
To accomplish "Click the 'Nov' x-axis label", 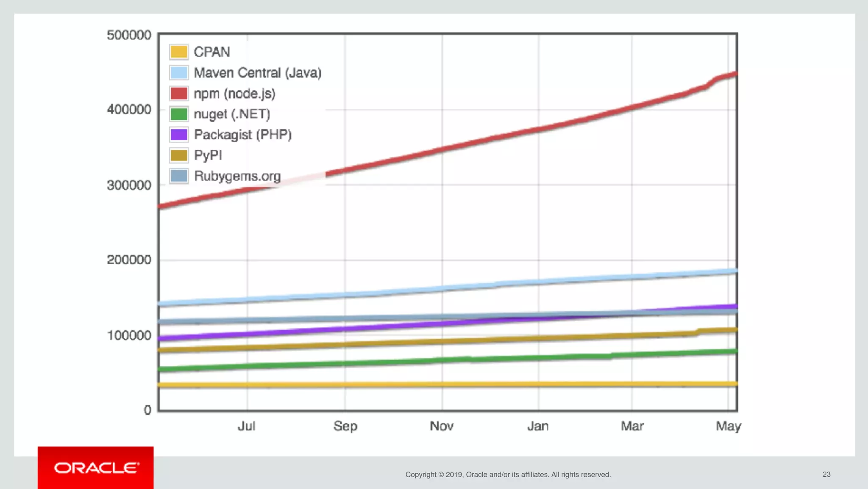I will (442, 426).
